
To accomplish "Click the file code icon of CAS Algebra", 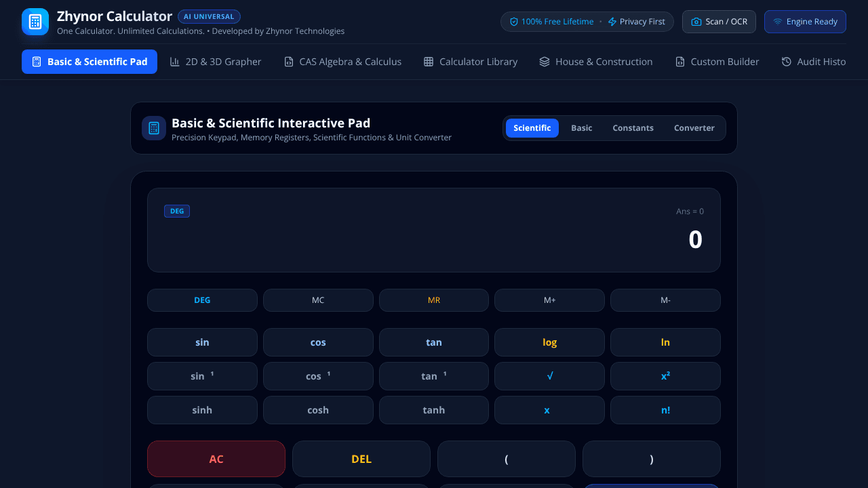I will pyautogui.click(x=289, y=62).
